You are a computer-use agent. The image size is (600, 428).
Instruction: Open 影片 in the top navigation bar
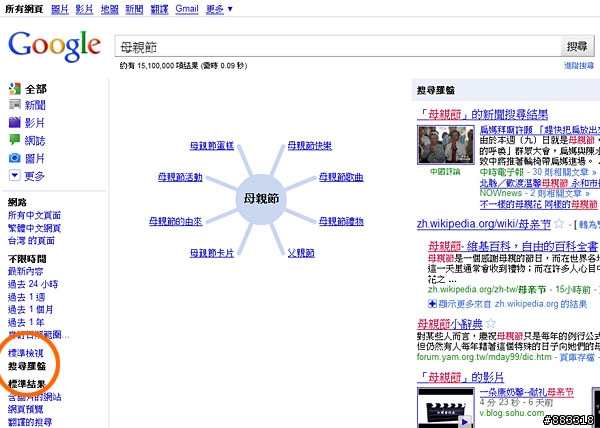[x=84, y=9]
